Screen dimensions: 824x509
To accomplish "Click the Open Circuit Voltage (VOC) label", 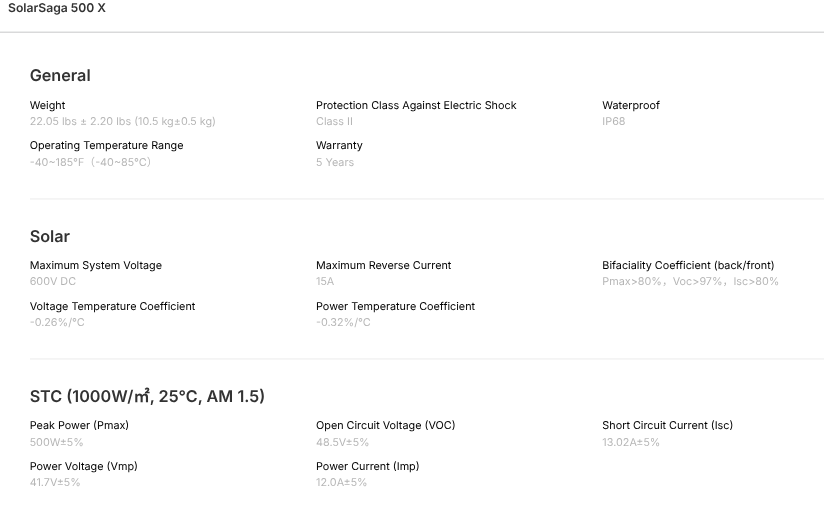I will coord(385,425).
